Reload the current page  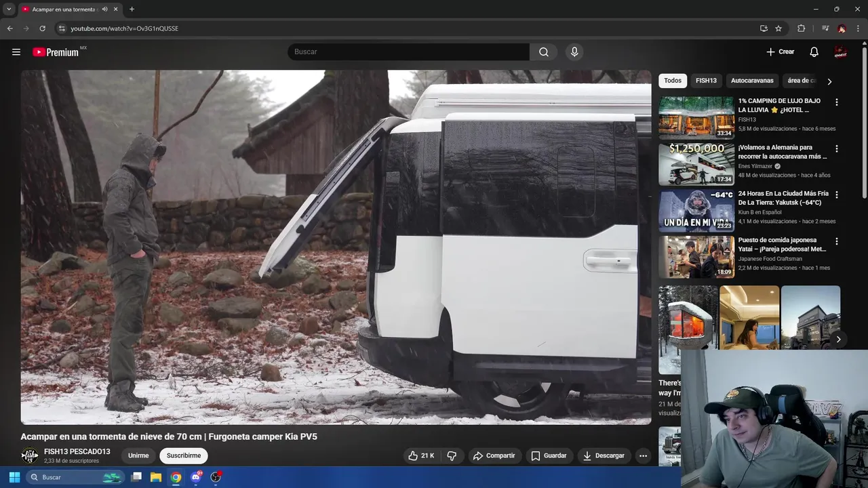(x=42, y=28)
